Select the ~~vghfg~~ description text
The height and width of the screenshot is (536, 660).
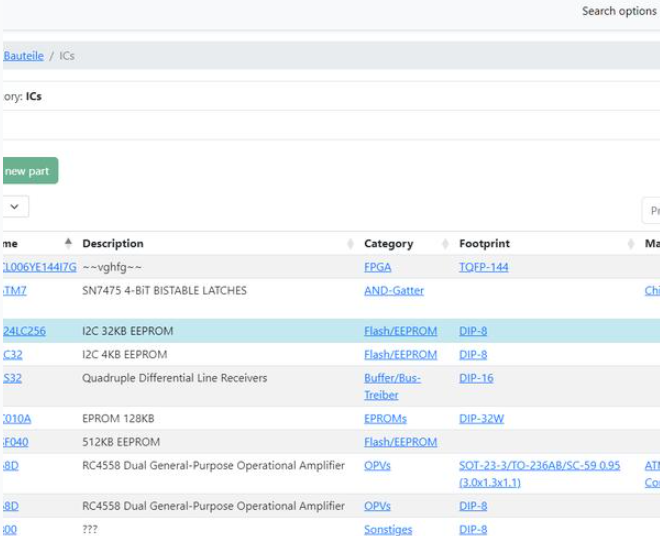point(112,267)
